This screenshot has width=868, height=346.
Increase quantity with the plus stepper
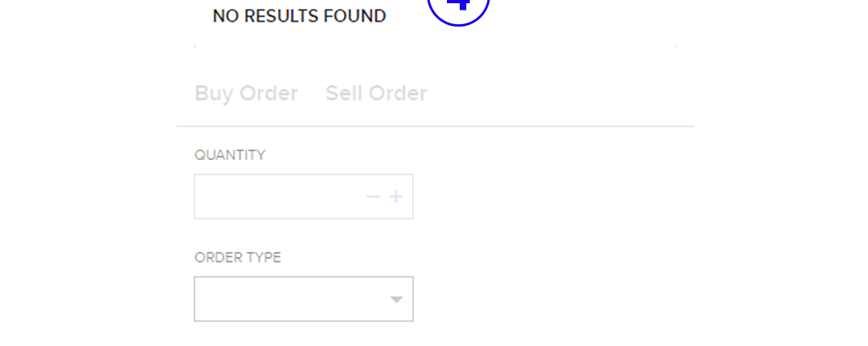tap(395, 197)
